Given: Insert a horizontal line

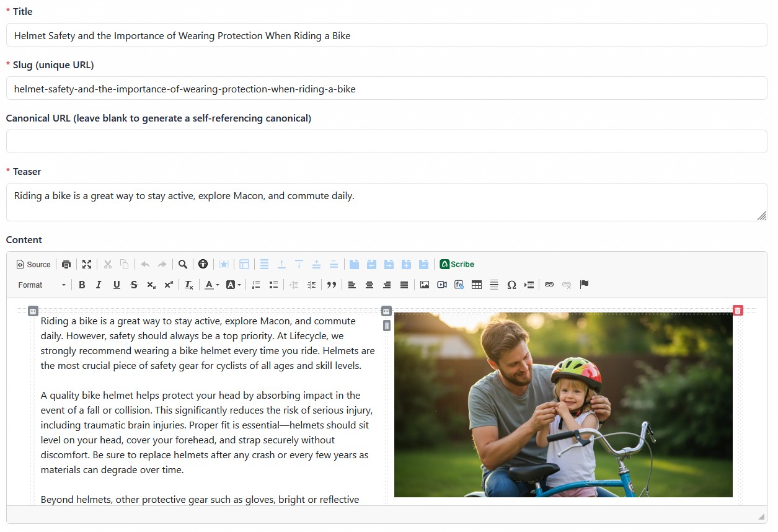Looking at the screenshot, I should pyautogui.click(x=494, y=285).
